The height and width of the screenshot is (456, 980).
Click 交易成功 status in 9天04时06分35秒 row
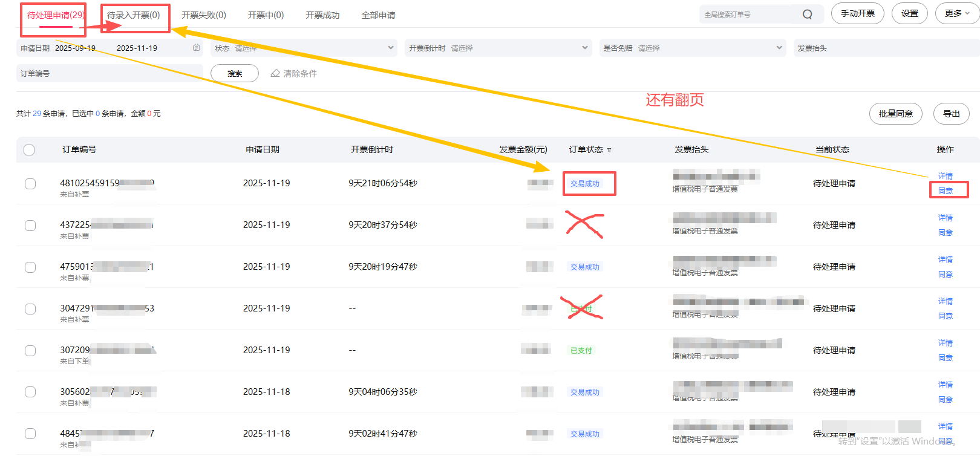[585, 392]
